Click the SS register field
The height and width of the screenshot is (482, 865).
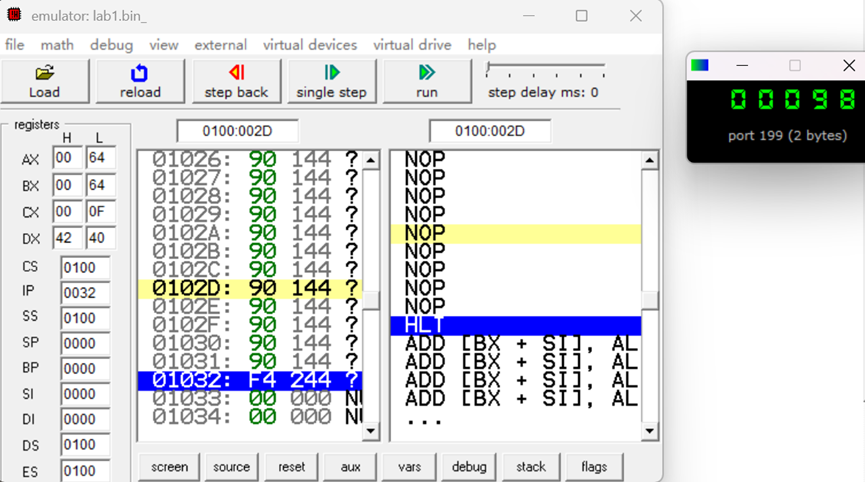pyautogui.click(x=85, y=318)
